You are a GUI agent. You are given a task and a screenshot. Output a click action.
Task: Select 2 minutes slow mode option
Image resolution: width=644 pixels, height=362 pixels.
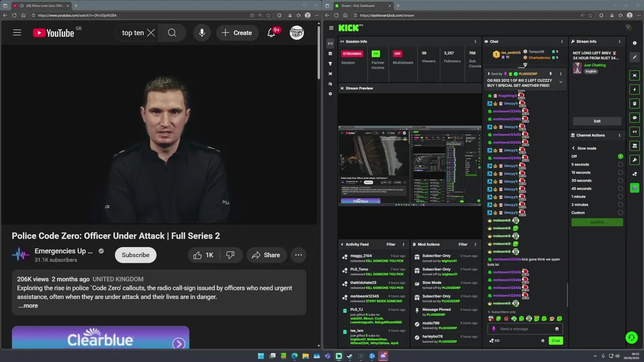pos(620,205)
